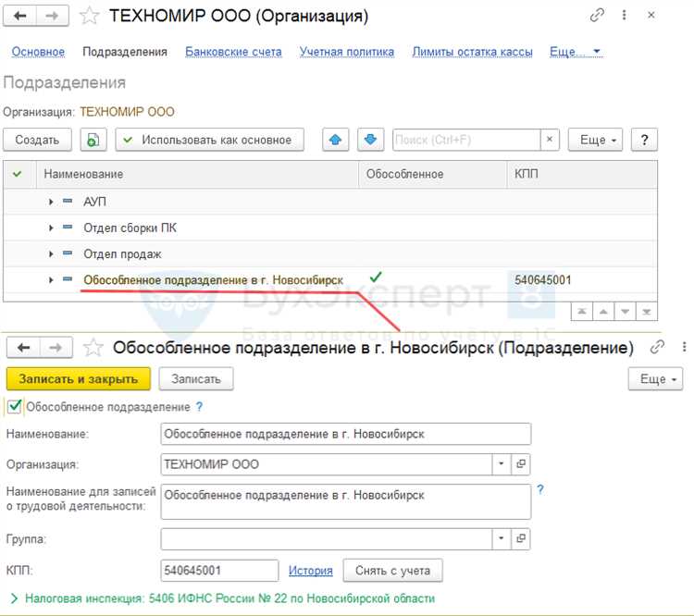Open the selected Организация record
This screenshot has height=616, width=694.
(x=521, y=464)
